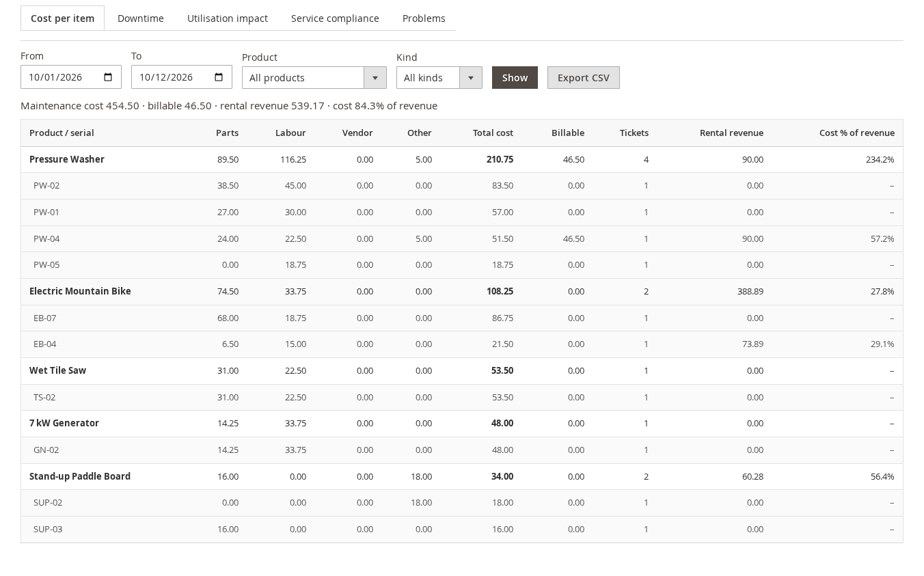Click the 234.2% cost percentage value
Image resolution: width=924 pixels, height=576 pixels.
[x=880, y=159]
